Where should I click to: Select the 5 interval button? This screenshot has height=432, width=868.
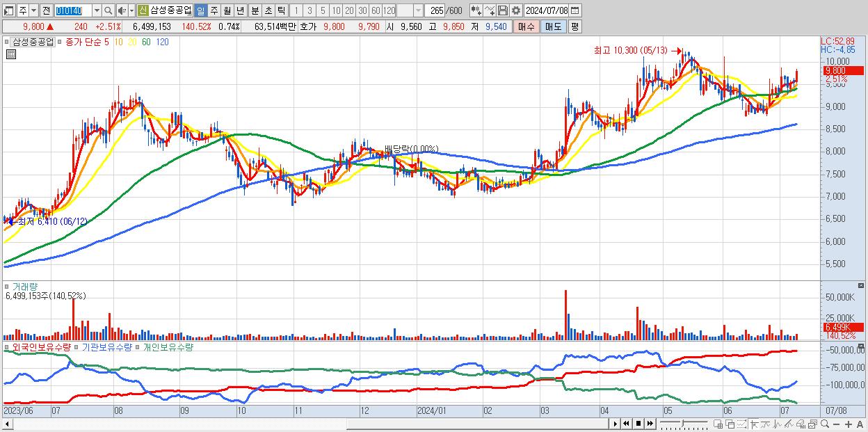[323, 10]
